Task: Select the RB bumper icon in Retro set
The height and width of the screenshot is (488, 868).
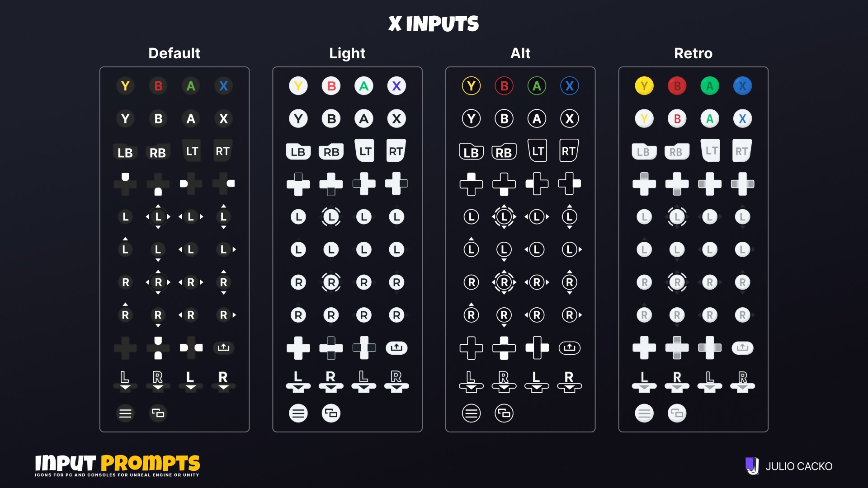Action: pos(676,152)
